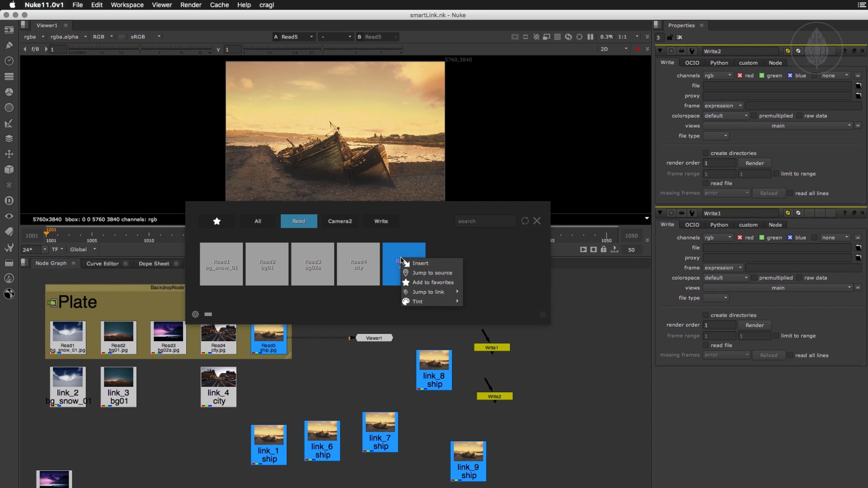Image resolution: width=868 pixels, height=488 pixels.
Task: Enable read file checkbox in Write1
Action: (705, 345)
